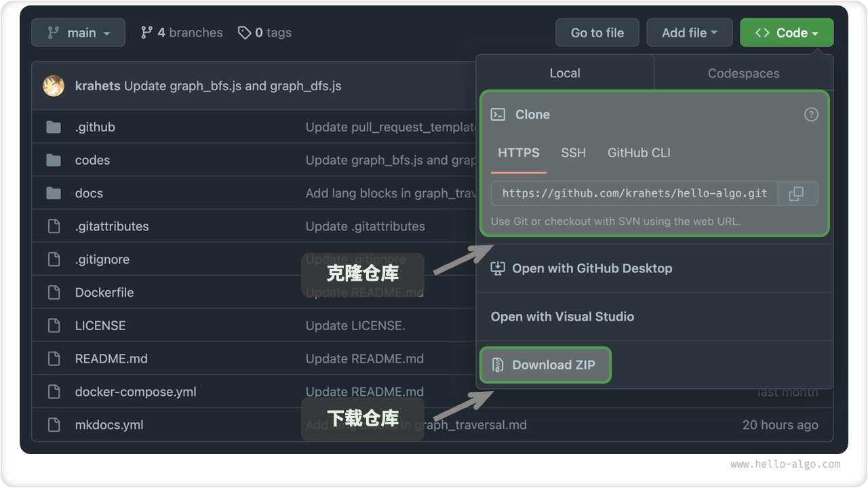The height and width of the screenshot is (488, 868).
Task: Click the question mark help icon in Clone panel
Action: coord(811,115)
